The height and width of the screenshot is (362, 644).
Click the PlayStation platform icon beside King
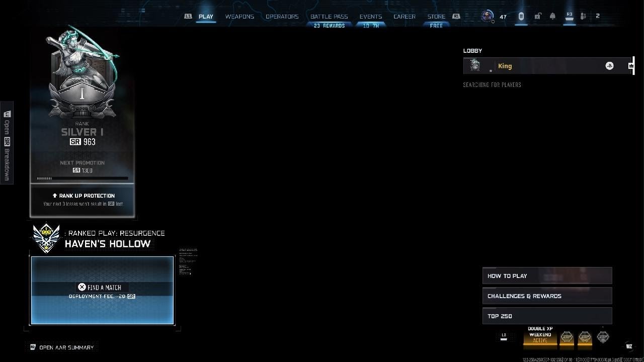[x=609, y=66]
